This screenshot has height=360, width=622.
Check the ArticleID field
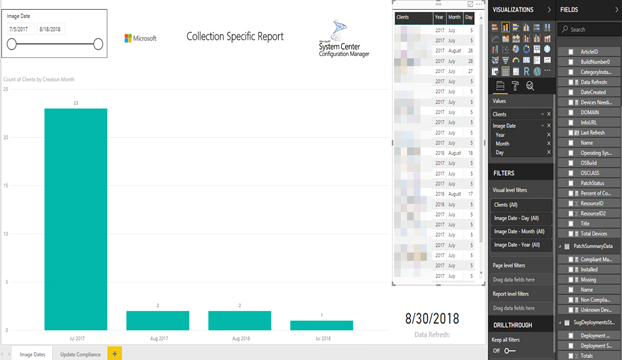(x=571, y=52)
